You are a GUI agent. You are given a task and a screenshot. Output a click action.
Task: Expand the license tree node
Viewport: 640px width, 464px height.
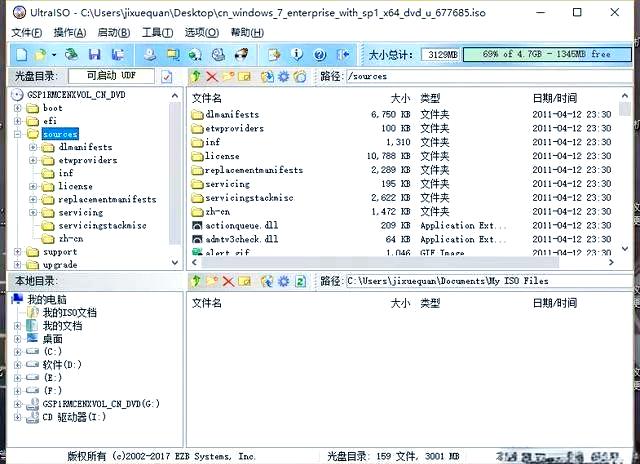[x=33, y=186]
